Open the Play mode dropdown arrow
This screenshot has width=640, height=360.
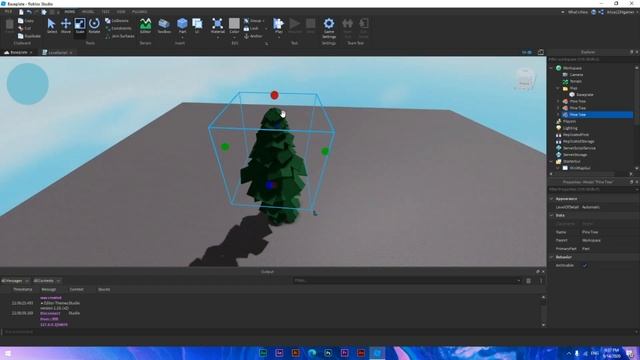click(279, 38)
